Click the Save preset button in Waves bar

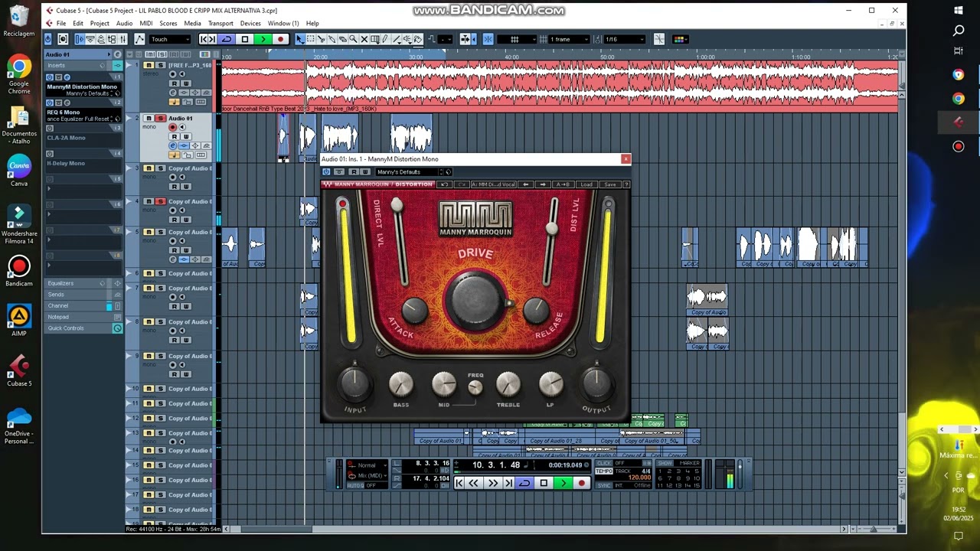pos(610,184)
